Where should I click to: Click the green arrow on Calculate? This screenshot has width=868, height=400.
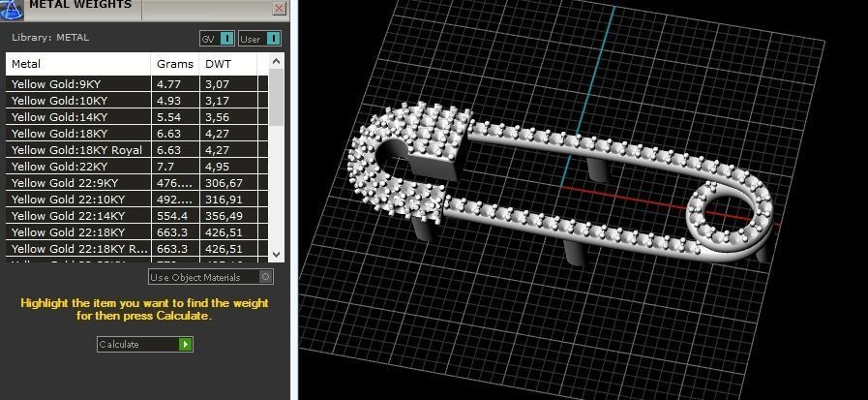click(186, 344)
